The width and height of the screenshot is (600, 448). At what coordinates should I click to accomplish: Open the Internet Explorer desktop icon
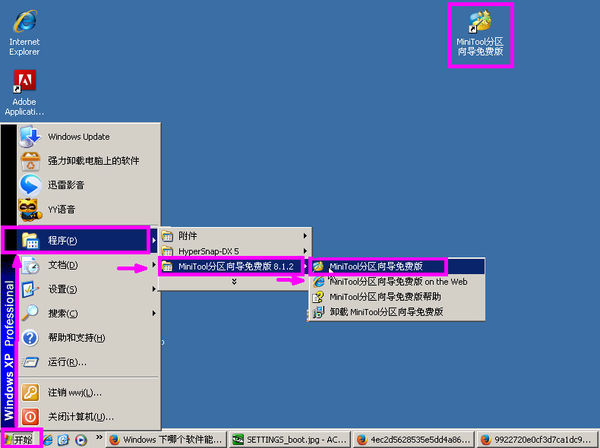tap(24, 21)
